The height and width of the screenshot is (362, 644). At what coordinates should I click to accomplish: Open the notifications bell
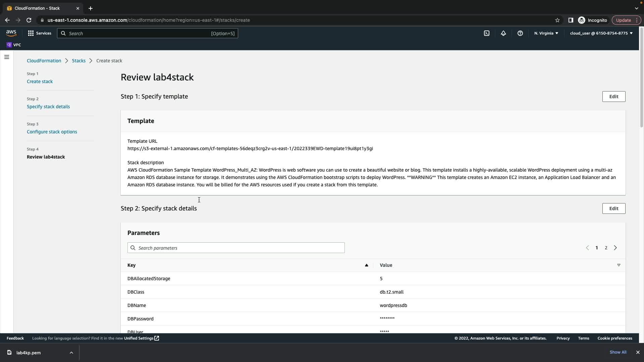click(x=503, y=33)
